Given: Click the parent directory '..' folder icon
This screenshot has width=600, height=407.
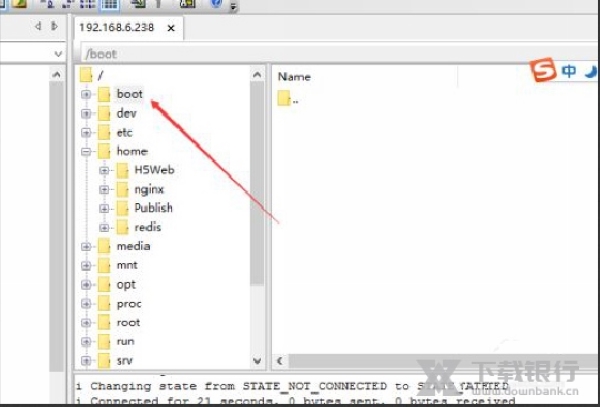Looking at the screenshot, I should (x=284, y=99).
